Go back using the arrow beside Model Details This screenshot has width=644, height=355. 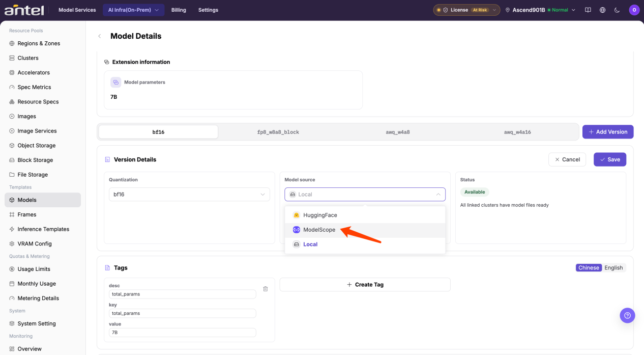click(x=100, y=36)
